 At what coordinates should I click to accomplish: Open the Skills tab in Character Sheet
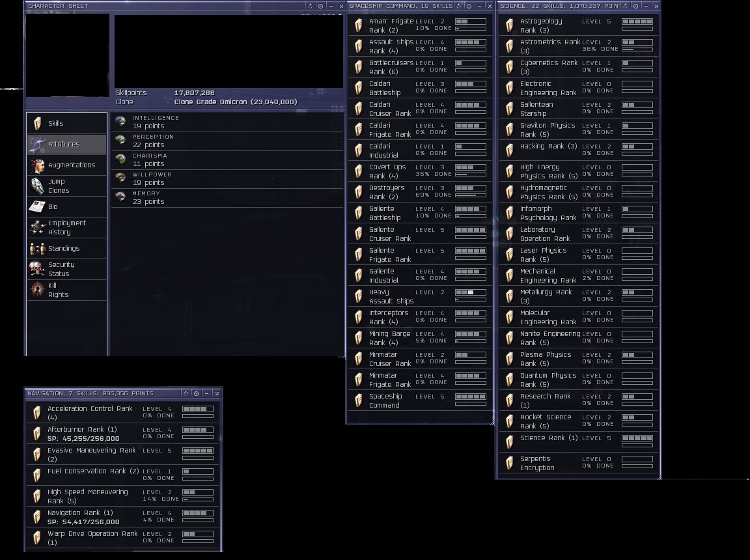[x=67, y=123]
